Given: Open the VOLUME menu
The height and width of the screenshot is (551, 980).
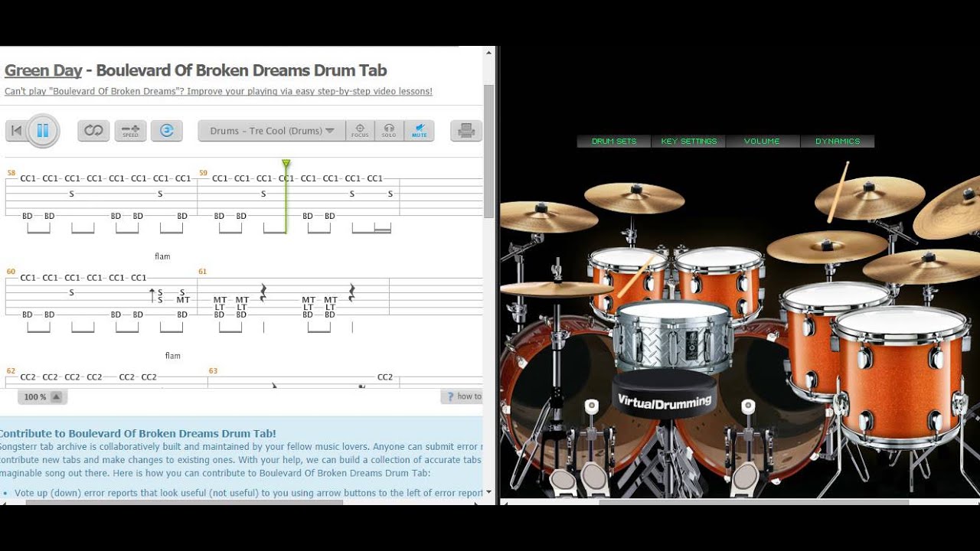Looking at the screenshot, I should click(762, 142).
